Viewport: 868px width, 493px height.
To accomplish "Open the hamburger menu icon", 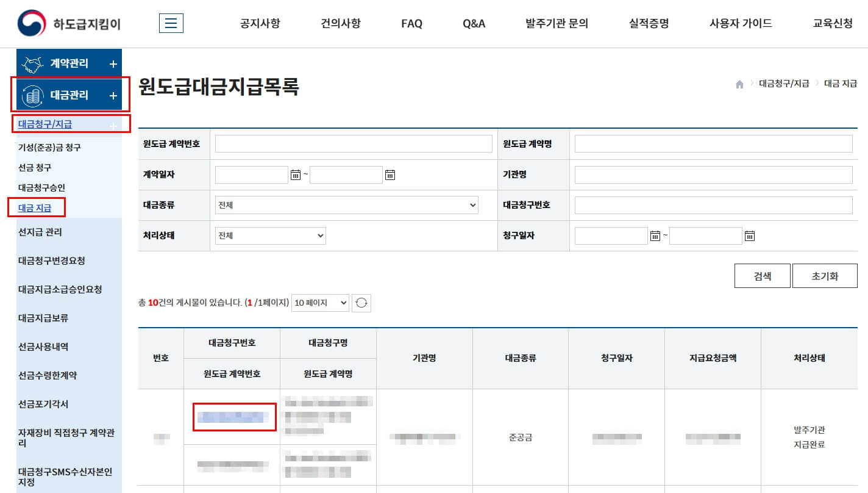I will pyautogui.click(x=171, y=23).
